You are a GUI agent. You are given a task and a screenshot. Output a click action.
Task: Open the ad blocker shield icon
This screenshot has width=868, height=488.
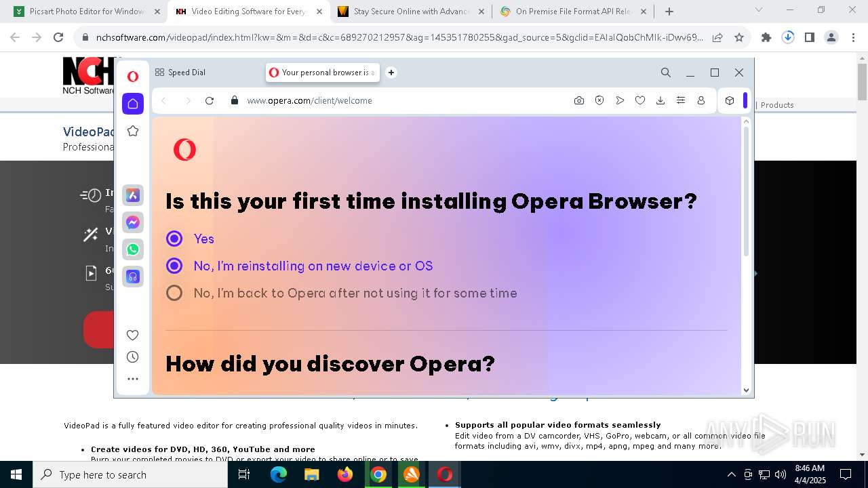pyautogui.click(x=599, y=100)
